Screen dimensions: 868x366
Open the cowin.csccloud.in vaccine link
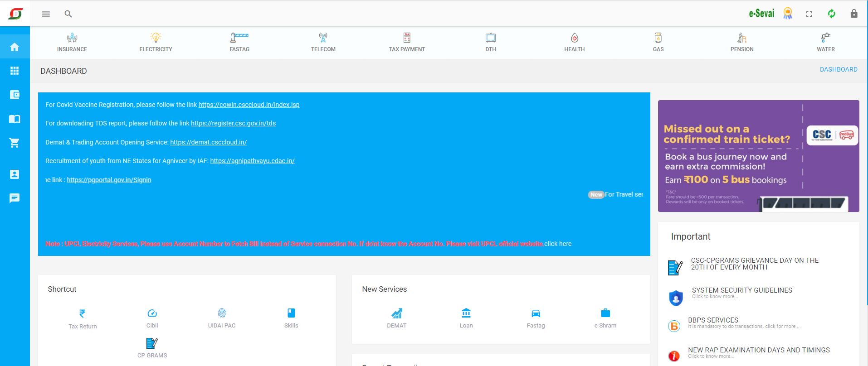pyautogui.click(x=249, y=105)
